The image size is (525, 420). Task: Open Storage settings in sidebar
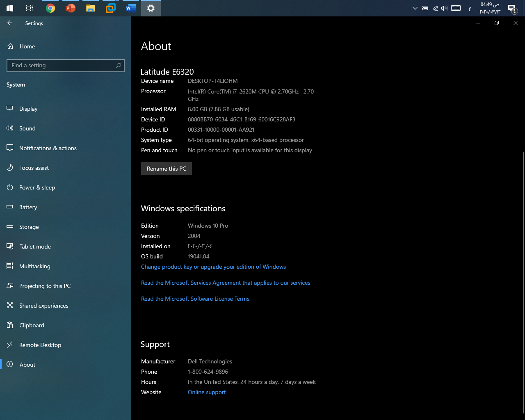click(x=66, y=227)
